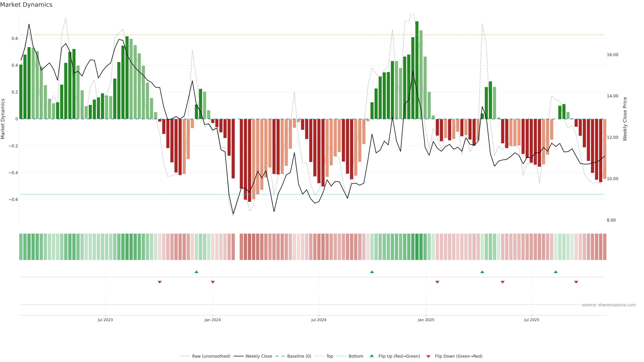The height and width of the screenshot is (362, 644).
Task: Click the rightmost green flip-up triangle marker
Action: (x=555, y=272)
